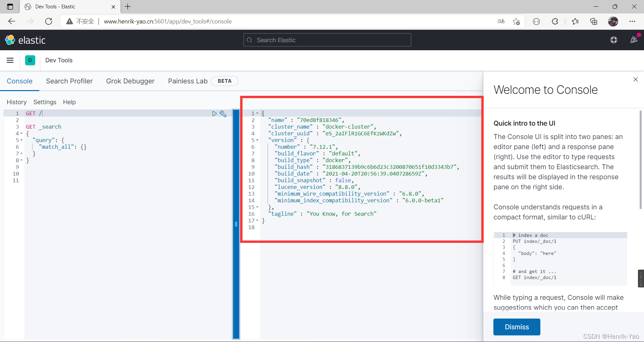Collapse version fold arrow at response line 5
The width and height of the screenshot is (644, 342).
click(x=257, y=140)
